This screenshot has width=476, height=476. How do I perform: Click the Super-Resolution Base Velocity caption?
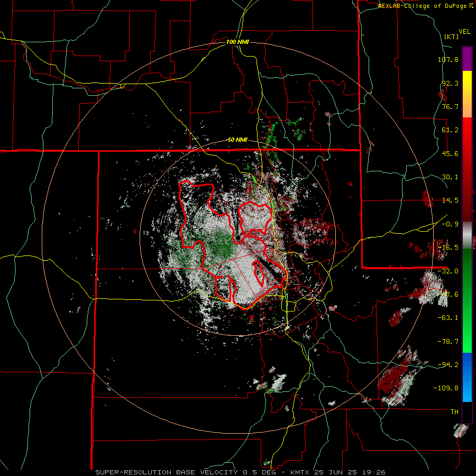click(241, 472)
